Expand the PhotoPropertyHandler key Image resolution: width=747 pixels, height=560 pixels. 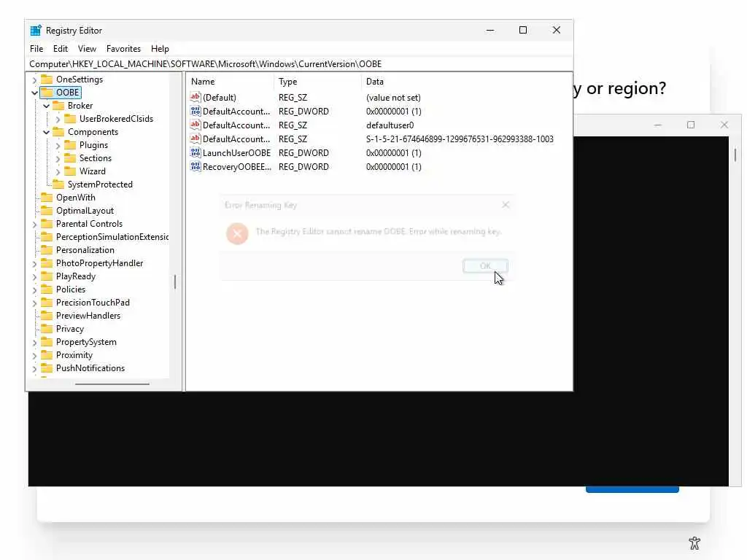click(x=34, y=263)
